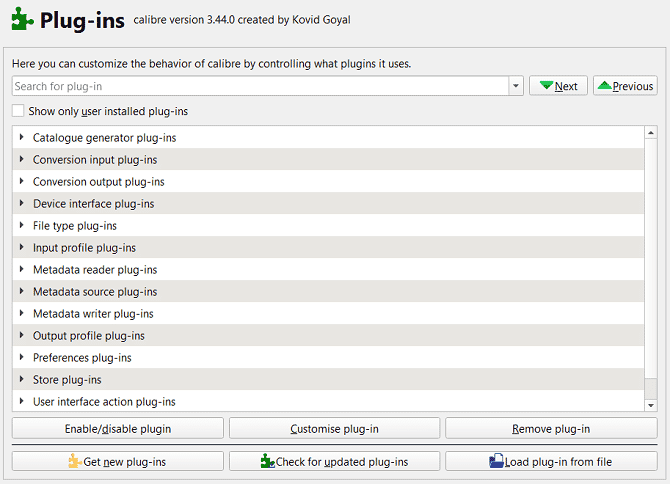Open the plug-in search history dropdown
Viewport: 670px width, 484px height.
(516, 86)
